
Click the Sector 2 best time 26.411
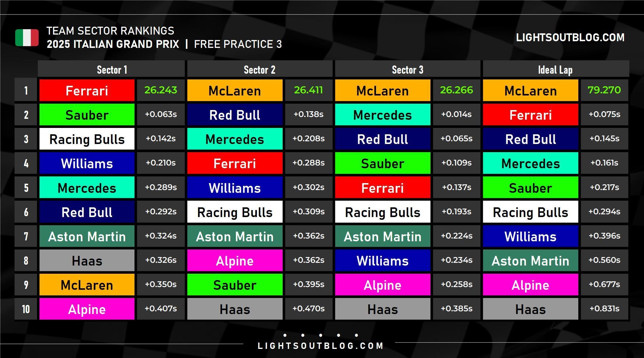(x=308, y=90)
